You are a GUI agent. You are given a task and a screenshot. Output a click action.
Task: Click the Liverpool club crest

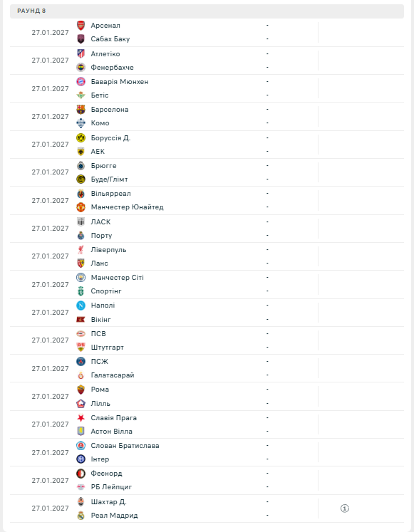coord(81,250)
